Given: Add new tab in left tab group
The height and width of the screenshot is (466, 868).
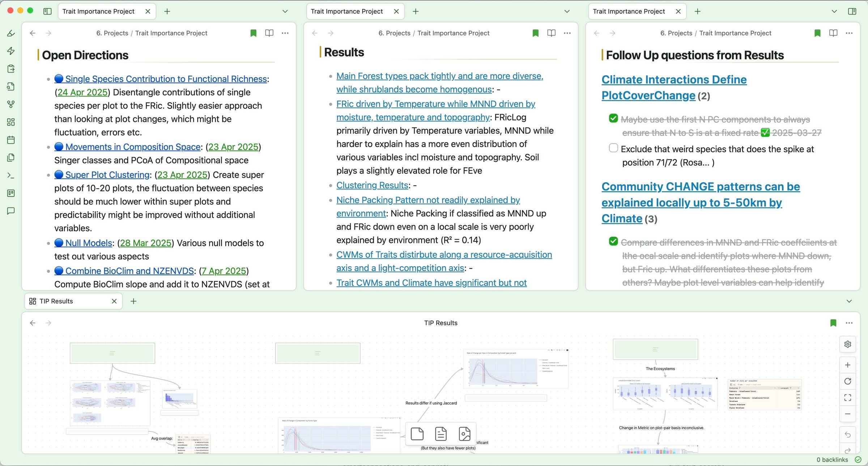Looking at the screenshot, I should pyautogui.click(x=167, y=11).
